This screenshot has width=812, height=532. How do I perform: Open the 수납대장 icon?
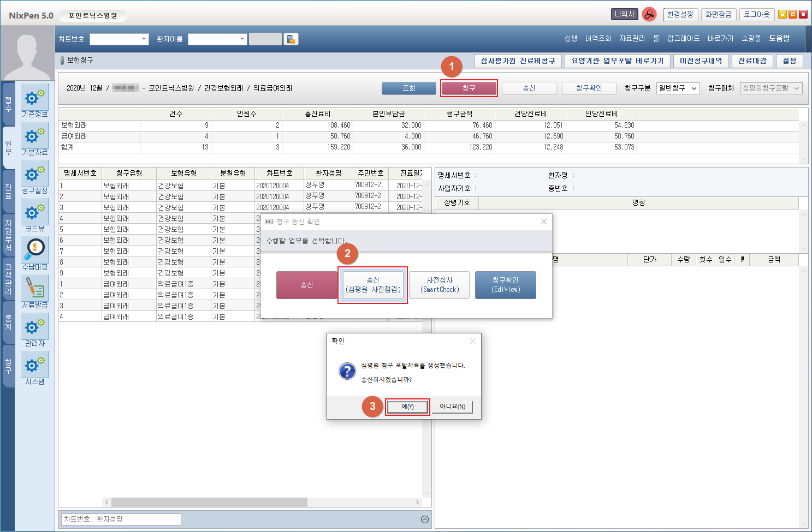[34, 250]
